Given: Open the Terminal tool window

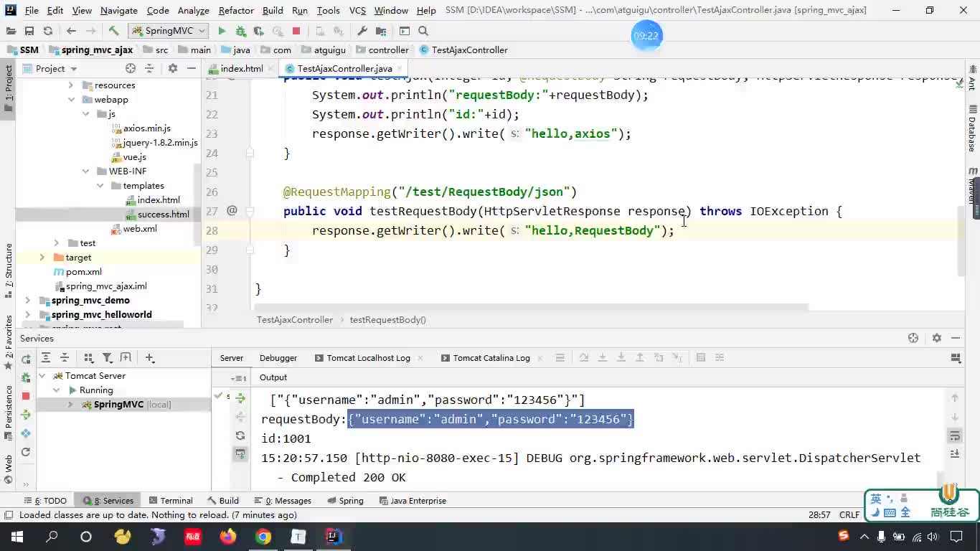Looking at the screenshot, I should [171, 501].
